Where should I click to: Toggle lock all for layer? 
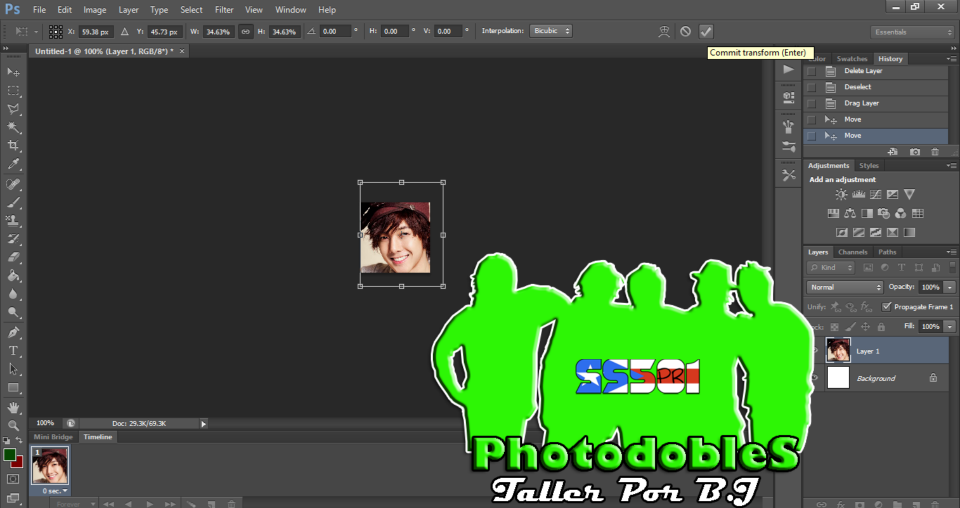(881, 327)
